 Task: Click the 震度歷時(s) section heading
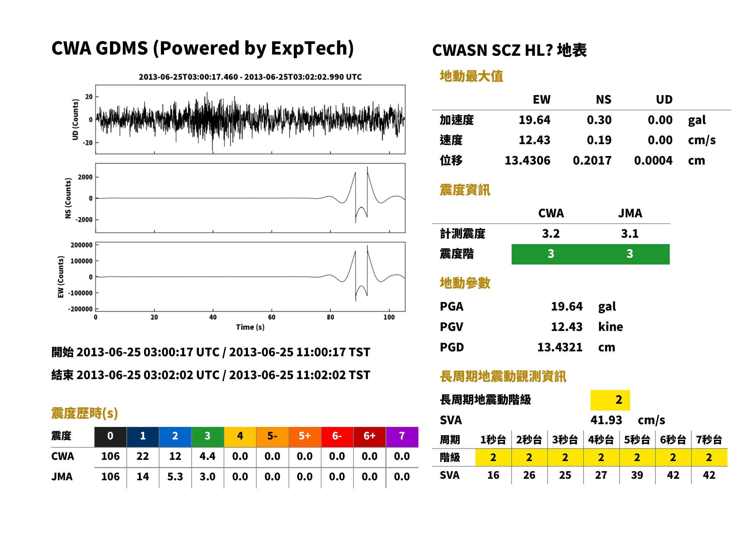(85, 414)
